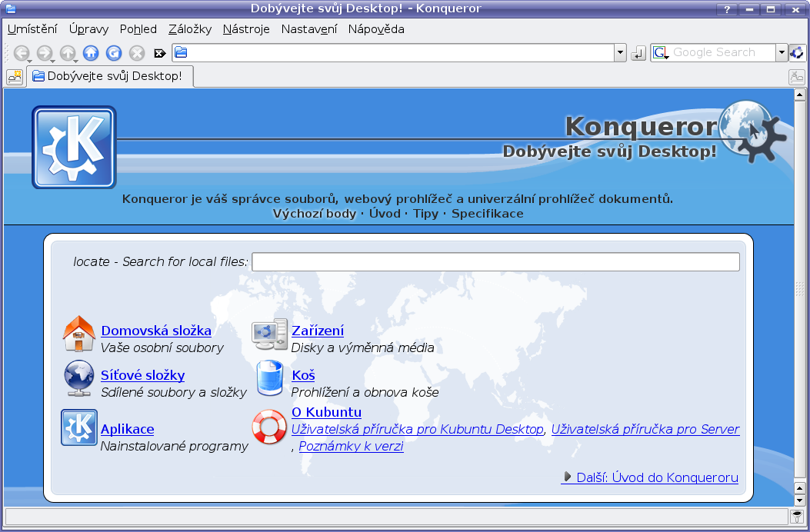Viewport: 810px width, 532px height.
Task: Click the locate local files search box
Action: (496, 262)
